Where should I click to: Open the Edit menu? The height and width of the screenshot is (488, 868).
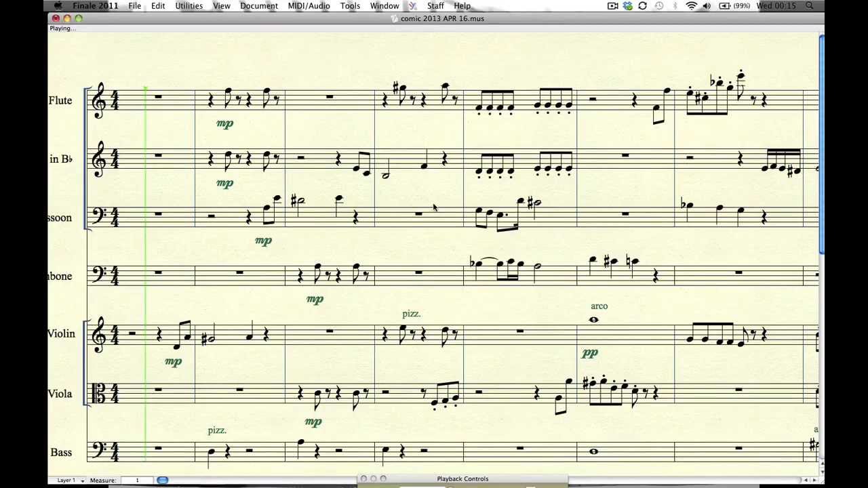[x=158, y=6]
